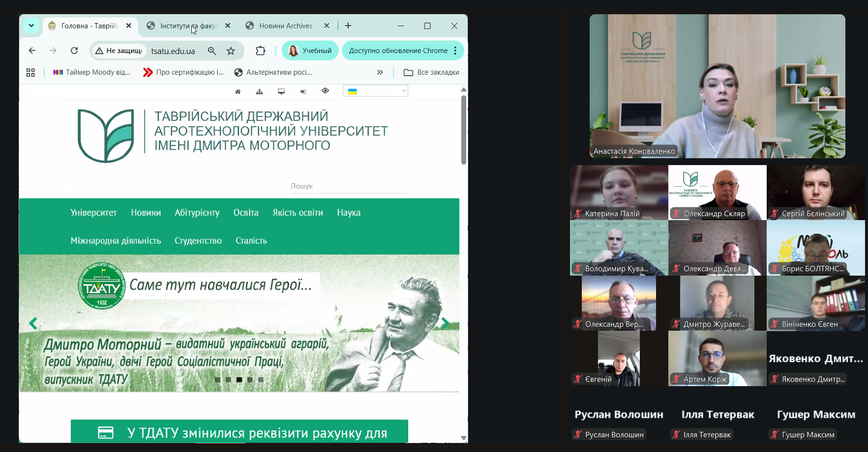Close the 'Новини Archives' tab
The width and height of the screenshot is (868, 452).
coord(327,26)
